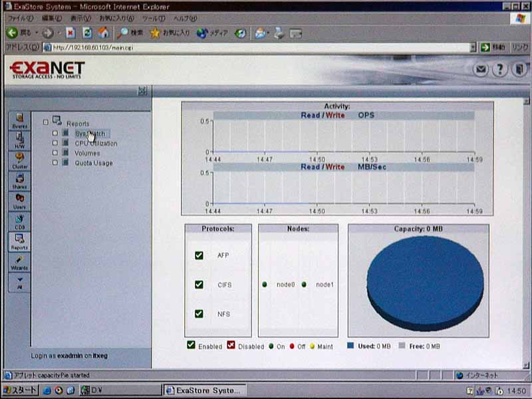Open the Cluster sidebar section
532x399 pixels.
(19, 160)
